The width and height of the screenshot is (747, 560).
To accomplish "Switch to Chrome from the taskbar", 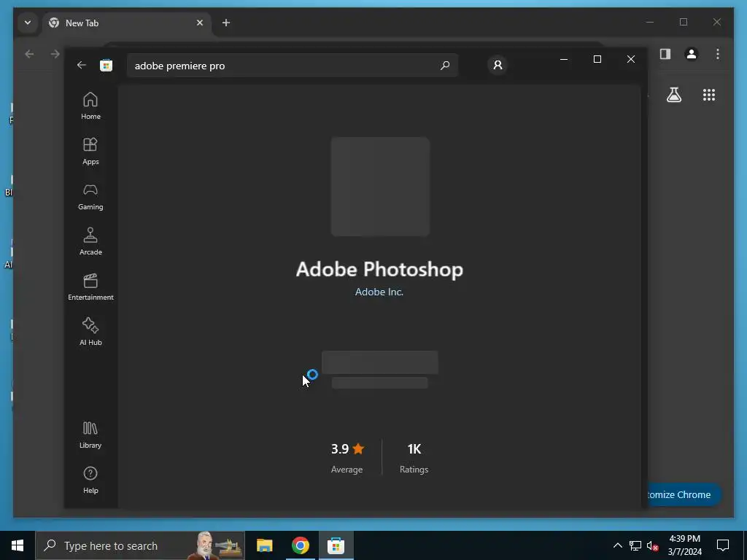I will pos(300,545).
